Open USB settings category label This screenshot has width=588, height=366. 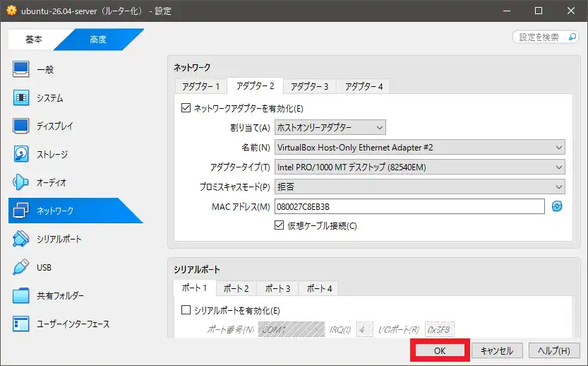[x=44, y=268]
